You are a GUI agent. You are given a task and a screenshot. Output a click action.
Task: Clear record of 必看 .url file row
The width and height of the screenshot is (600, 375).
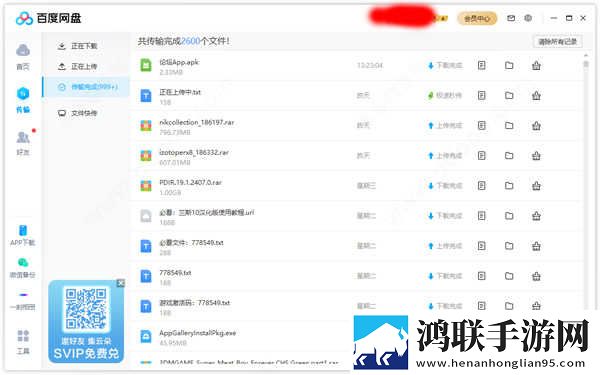[536, 216]
